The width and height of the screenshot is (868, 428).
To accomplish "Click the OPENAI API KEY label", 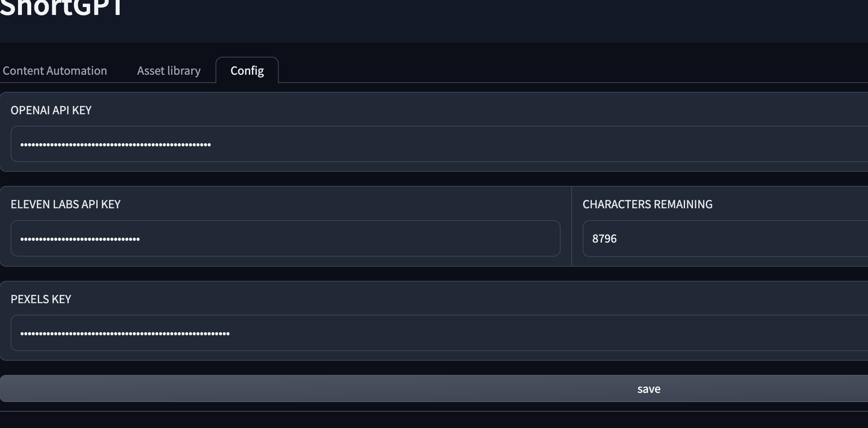I will (x=51, y=110).
